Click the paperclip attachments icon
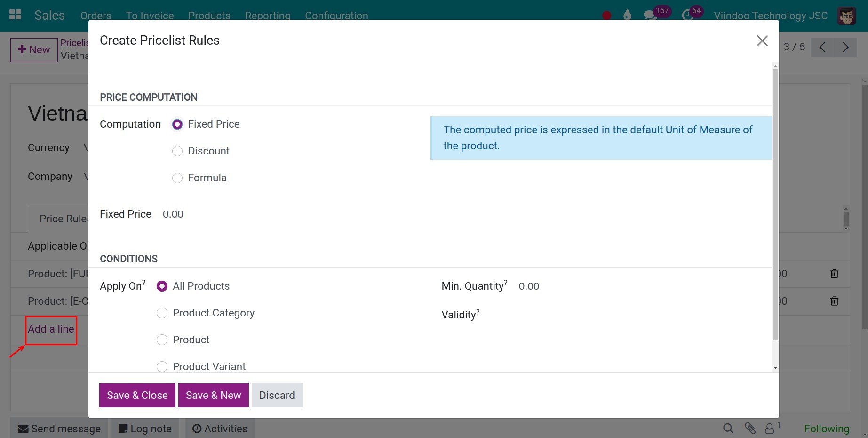The width and height of the screenshot is (868, 438). click(x=750, y=429)
